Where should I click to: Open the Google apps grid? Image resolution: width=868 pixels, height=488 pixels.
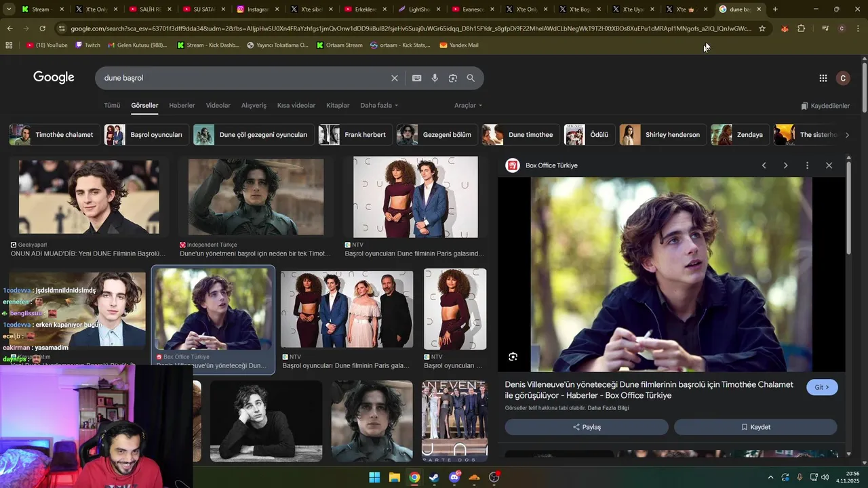click(x=823, y=78)
